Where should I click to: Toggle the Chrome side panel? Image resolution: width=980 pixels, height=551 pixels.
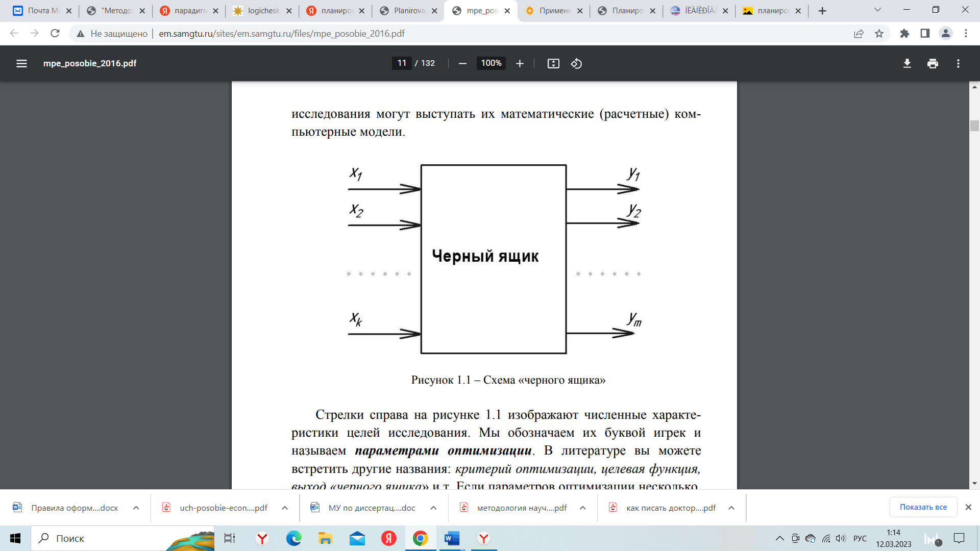925,33
